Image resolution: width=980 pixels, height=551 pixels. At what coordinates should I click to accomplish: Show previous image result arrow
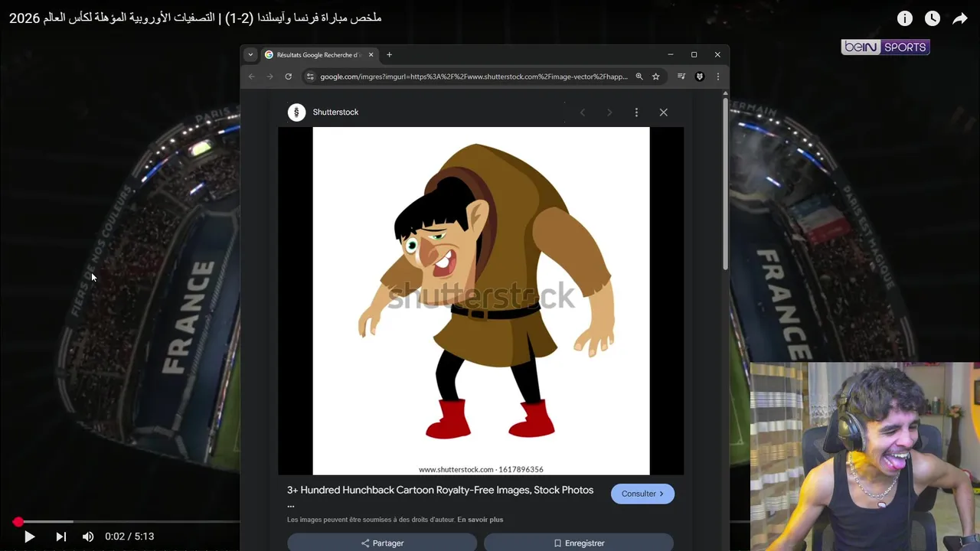(583, 112)
